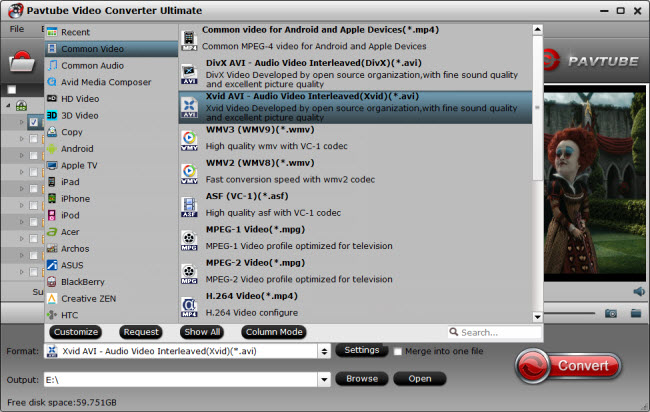650x412 pixels.
Task: Start conversion with Convert button
Action: tap(568, 366)
